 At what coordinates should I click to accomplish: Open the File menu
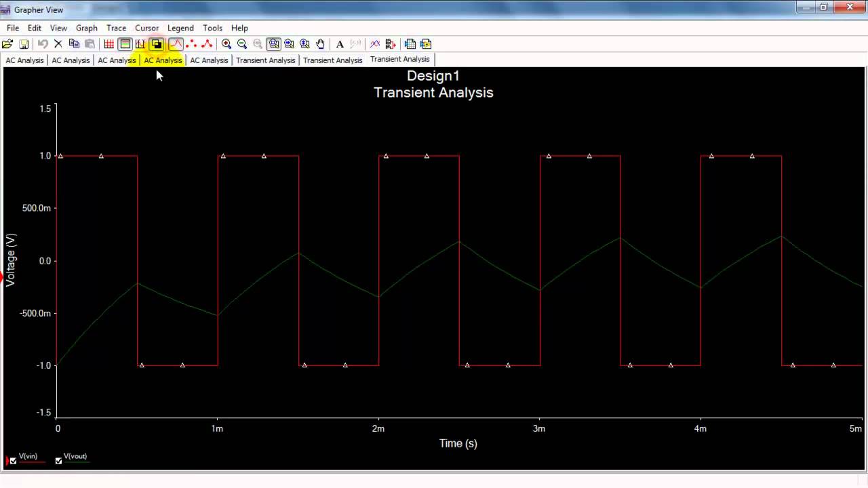coord(13,28)
